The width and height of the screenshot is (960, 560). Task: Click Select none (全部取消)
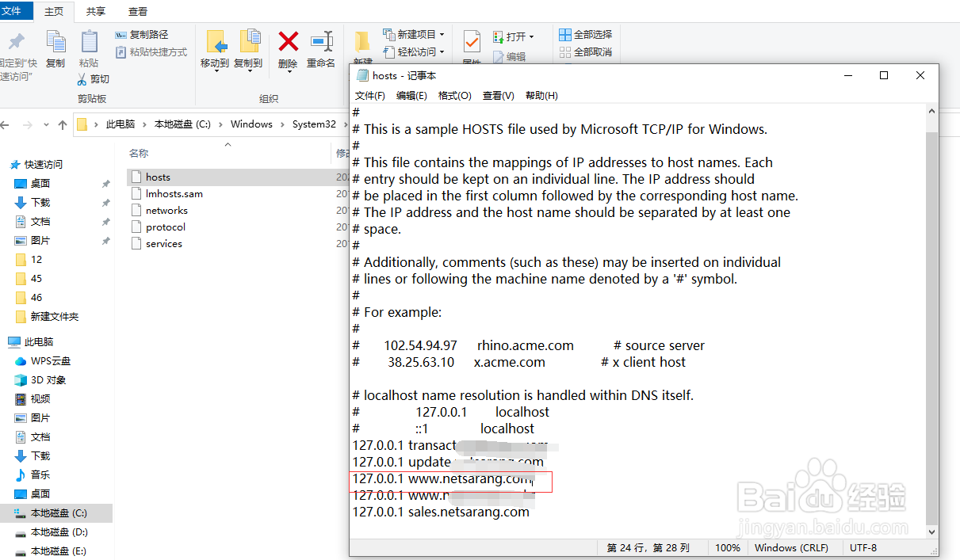click(x=586, y=52)
